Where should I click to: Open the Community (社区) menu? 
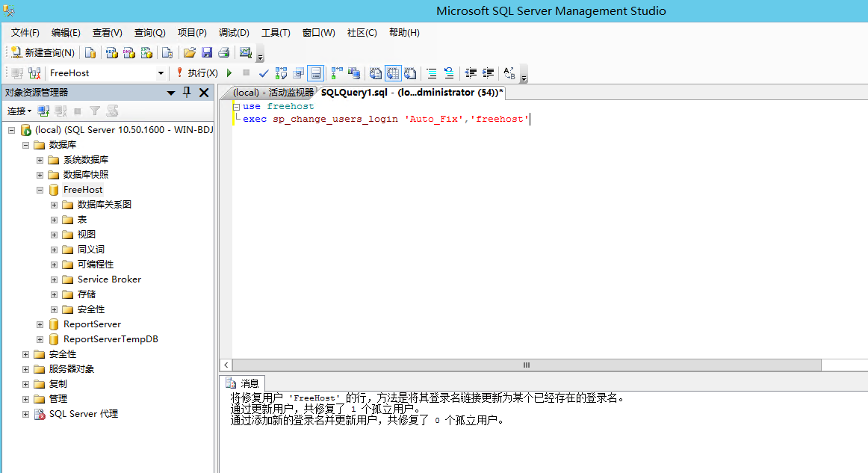pos(362,33)
